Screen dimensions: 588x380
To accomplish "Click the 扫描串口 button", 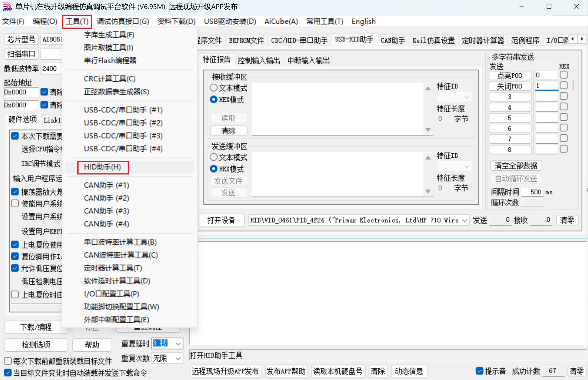I will (21, 54).
